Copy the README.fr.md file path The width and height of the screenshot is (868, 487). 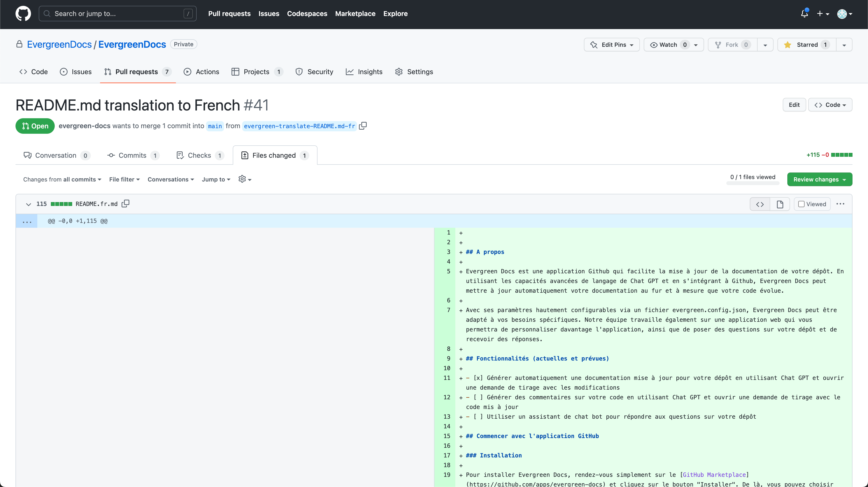(125, 204)
